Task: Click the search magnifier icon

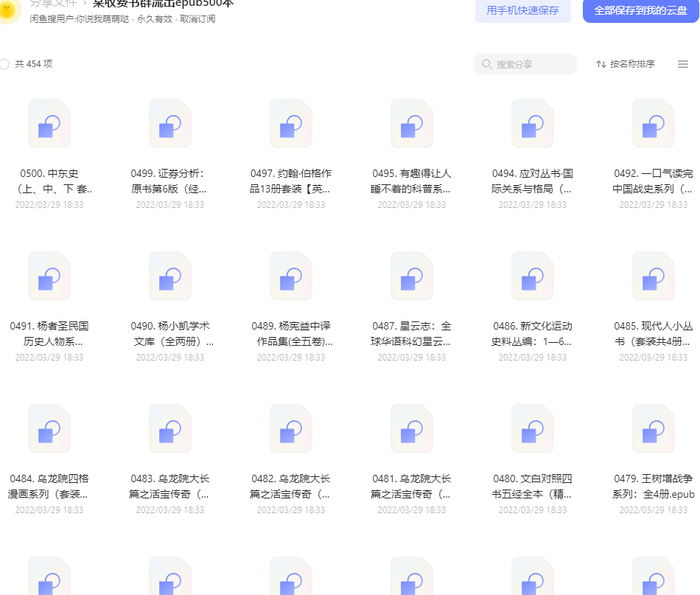Action: point(486,64)
